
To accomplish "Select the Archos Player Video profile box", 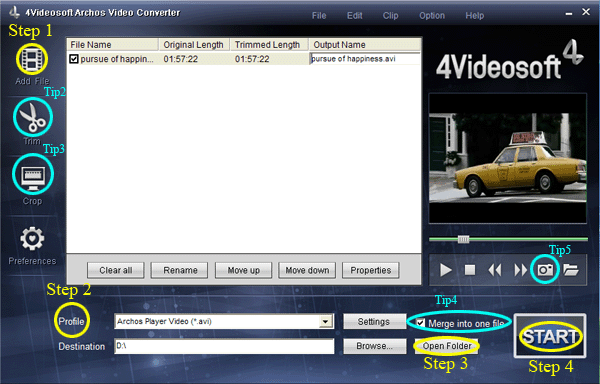I will pos(224,322).
